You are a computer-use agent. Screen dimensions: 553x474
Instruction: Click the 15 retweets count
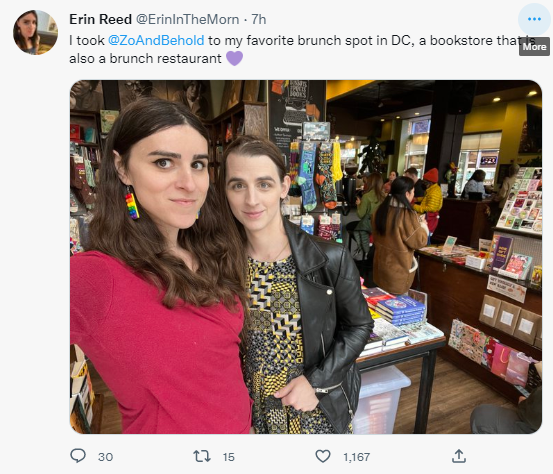[229, 457]
